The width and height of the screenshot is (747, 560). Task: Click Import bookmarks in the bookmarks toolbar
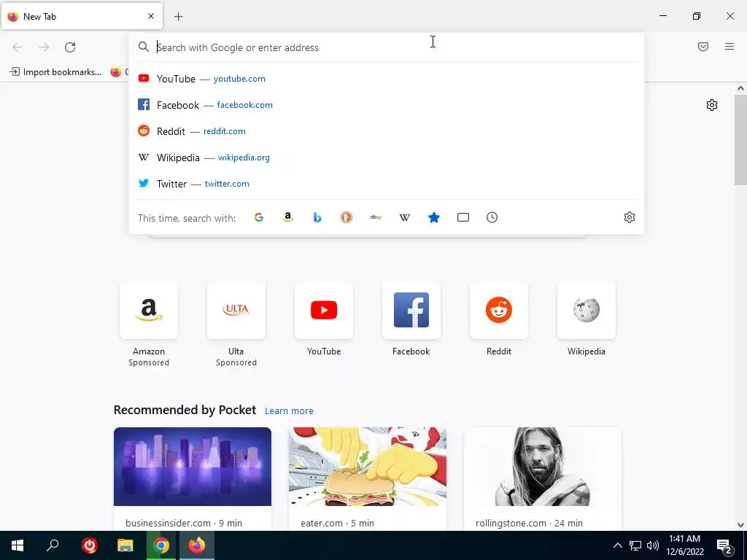coord(55,72)
